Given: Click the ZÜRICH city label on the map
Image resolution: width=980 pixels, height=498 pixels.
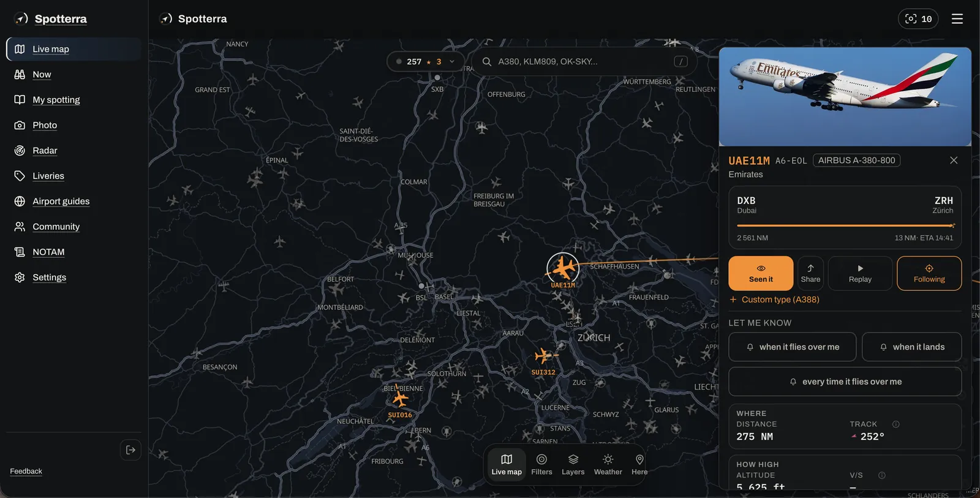Looking at the screenshot, I should coord(594,338).
